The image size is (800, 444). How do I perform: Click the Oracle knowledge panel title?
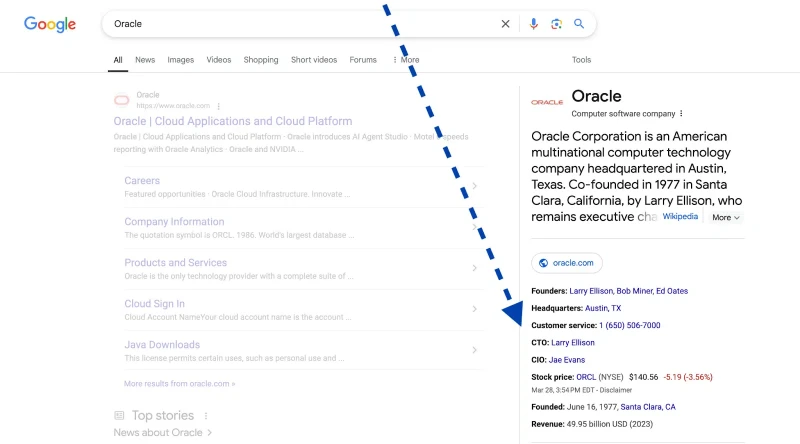click(596, 96)
